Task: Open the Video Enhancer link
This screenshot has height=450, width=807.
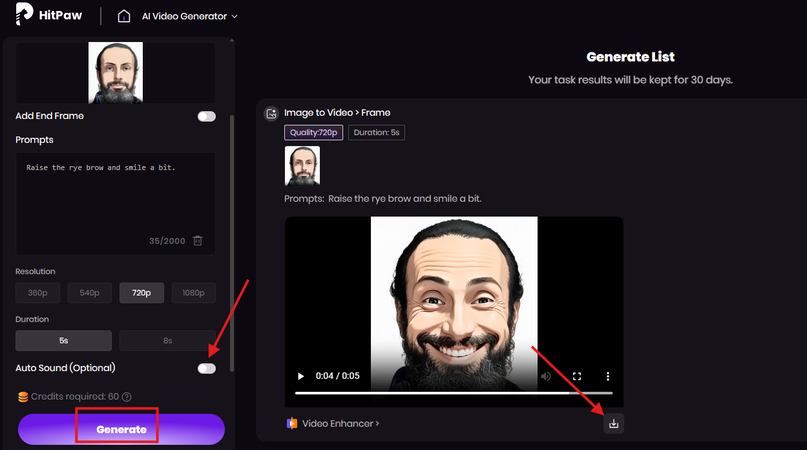Action: click(x=333, y=424)
